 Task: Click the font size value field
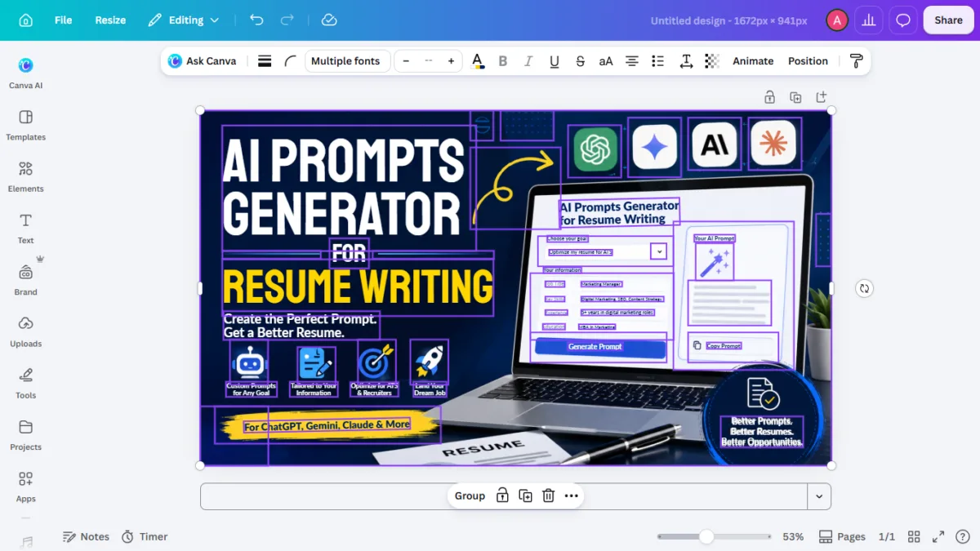[x=428, y=61]
